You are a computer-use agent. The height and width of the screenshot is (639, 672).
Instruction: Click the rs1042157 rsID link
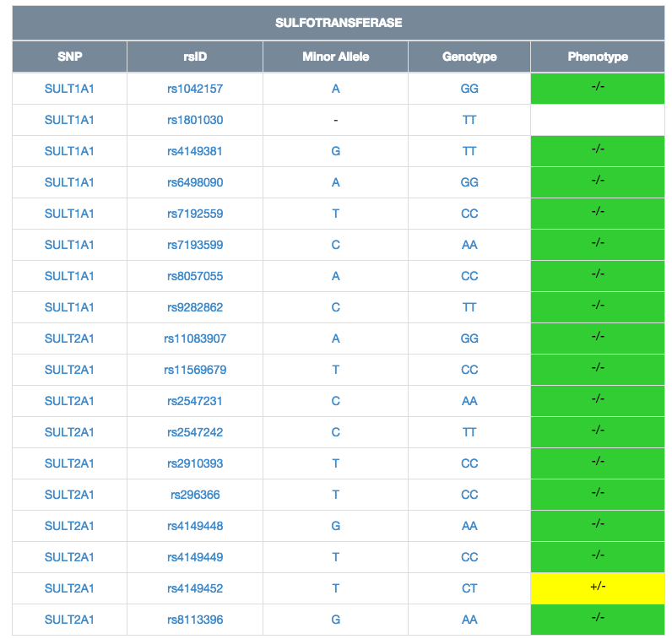[x=195, y=89]
